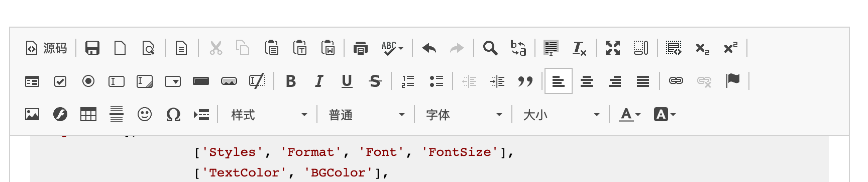This screenshot has height=182, width=868.
Task: Switch to source code view (源码)
Action: click(46, 48)
